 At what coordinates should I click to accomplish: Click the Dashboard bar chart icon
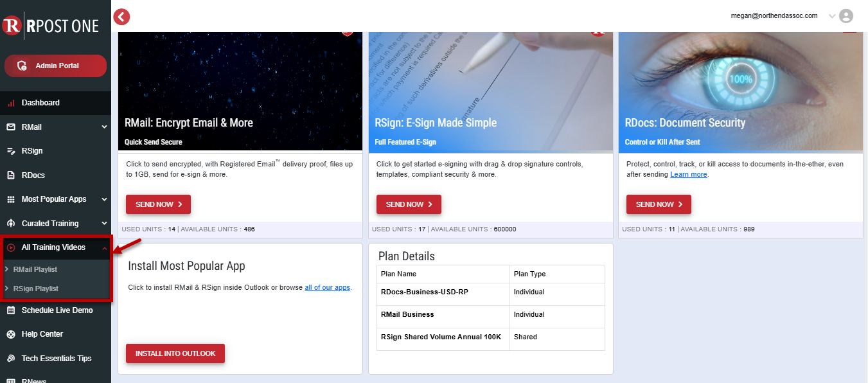point(11,103)
